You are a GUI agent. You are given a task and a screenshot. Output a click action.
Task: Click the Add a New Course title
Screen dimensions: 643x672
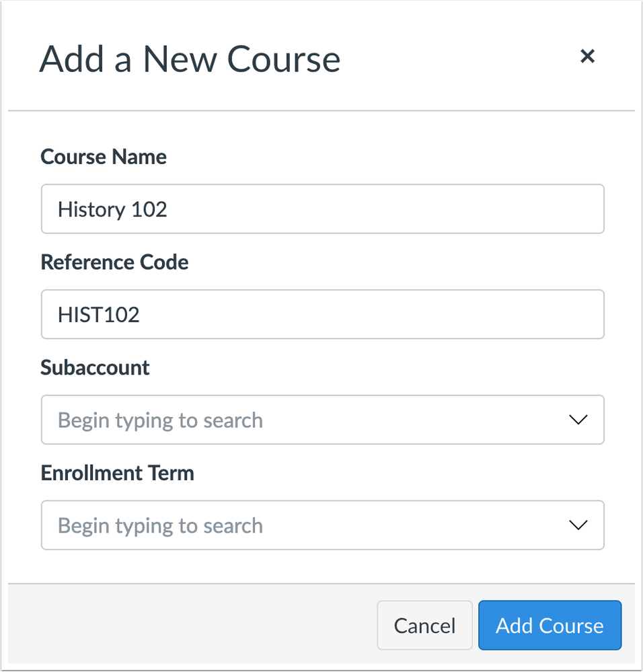(x=190, y=59)
